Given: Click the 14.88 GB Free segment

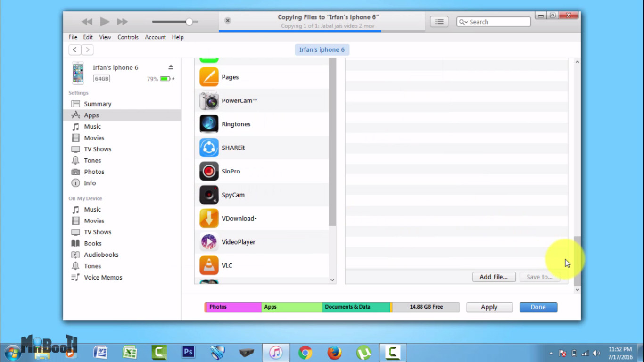Looking at the screenshot, I should point(426,307).
